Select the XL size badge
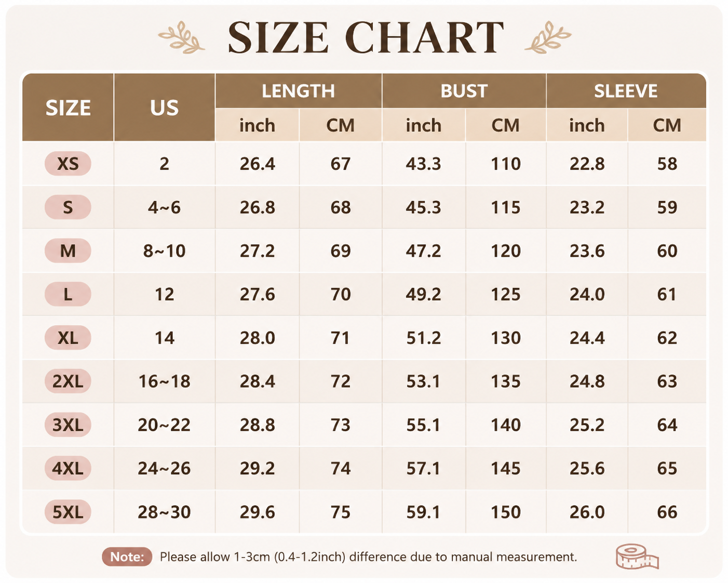The height and width of the screenshot is (583, 728). tap(68, 338)
